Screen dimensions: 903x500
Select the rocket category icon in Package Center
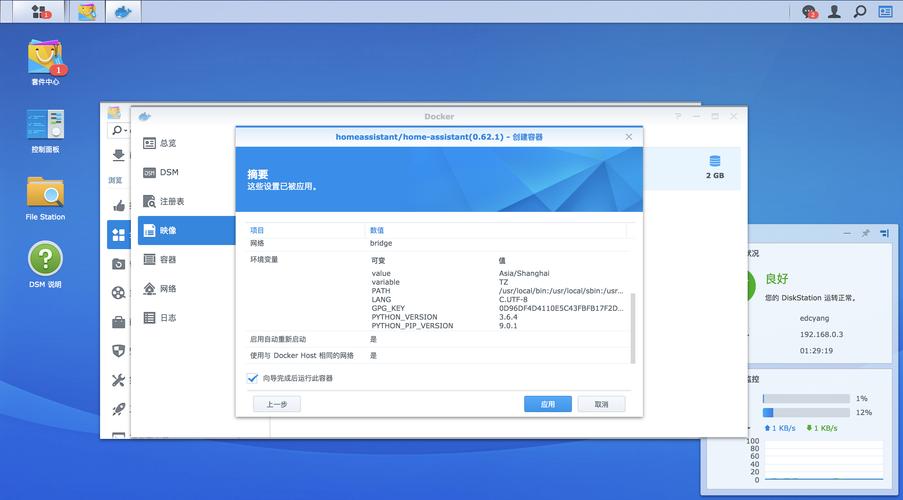(x=119, y=409)
